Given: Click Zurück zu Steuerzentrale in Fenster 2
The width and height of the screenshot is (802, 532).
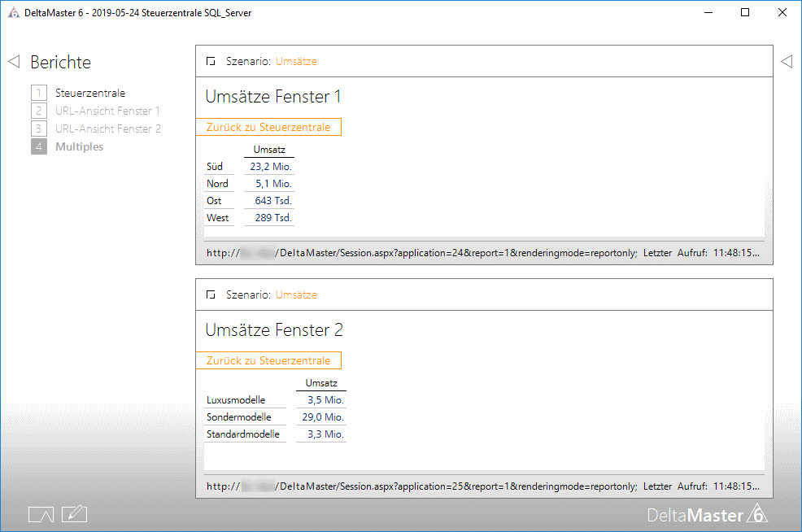Looking at the screenshot, I should pos(268,360).
